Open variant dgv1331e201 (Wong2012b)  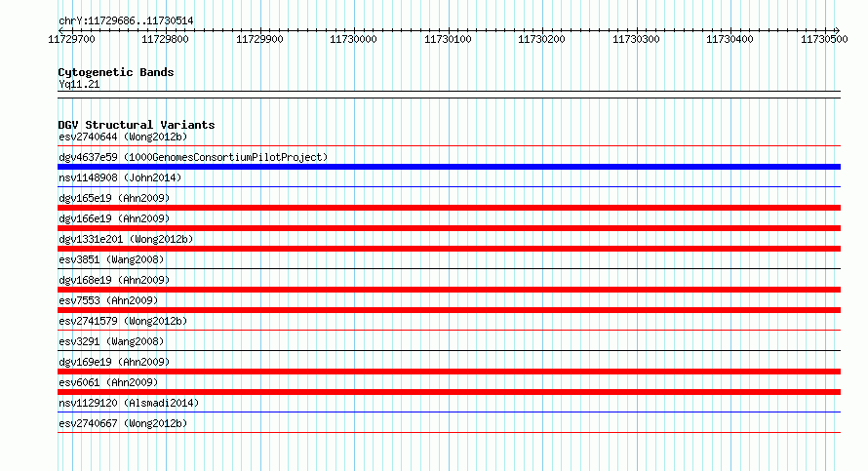[x=126, y=239]
